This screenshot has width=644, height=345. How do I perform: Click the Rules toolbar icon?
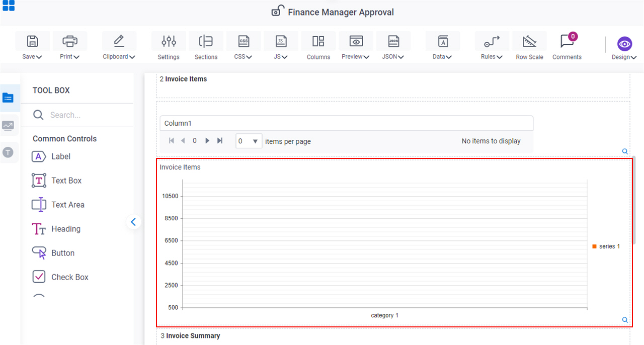492,41
